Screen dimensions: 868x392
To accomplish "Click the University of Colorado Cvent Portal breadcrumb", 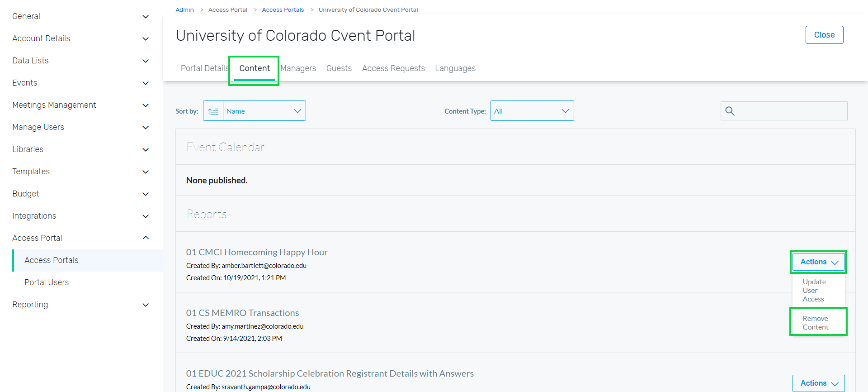I will 368,10.
